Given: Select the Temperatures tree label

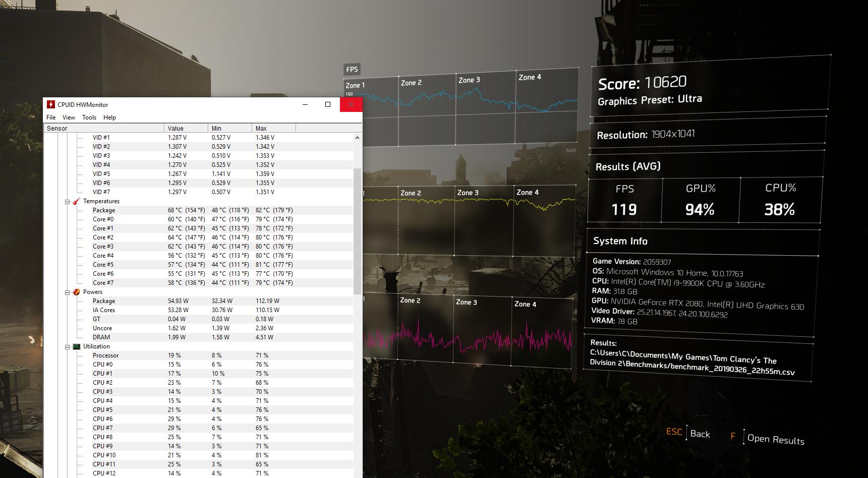Looking at the screenshot, I should (101, 201).
